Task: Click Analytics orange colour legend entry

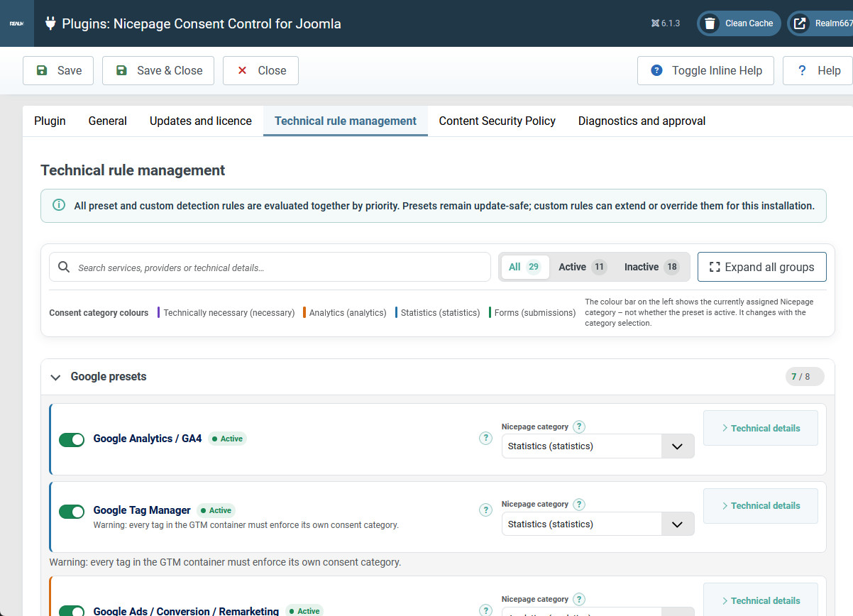Action: tap(344, 312)
